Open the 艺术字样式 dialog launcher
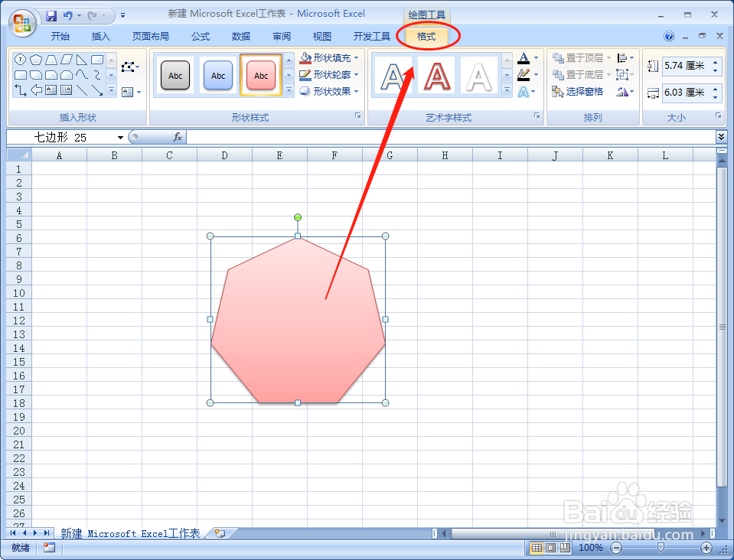734x560 pixels. point(537,116)
